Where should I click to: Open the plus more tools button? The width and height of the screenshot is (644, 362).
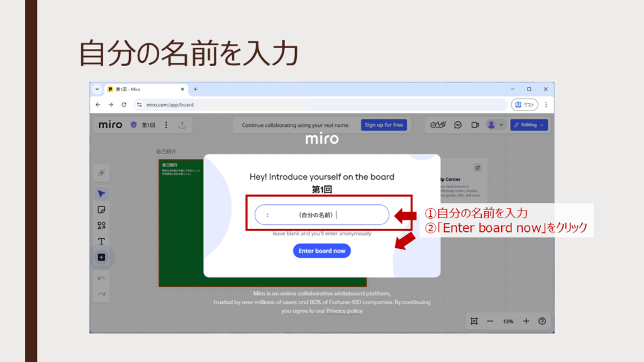(x=101, y=257)
